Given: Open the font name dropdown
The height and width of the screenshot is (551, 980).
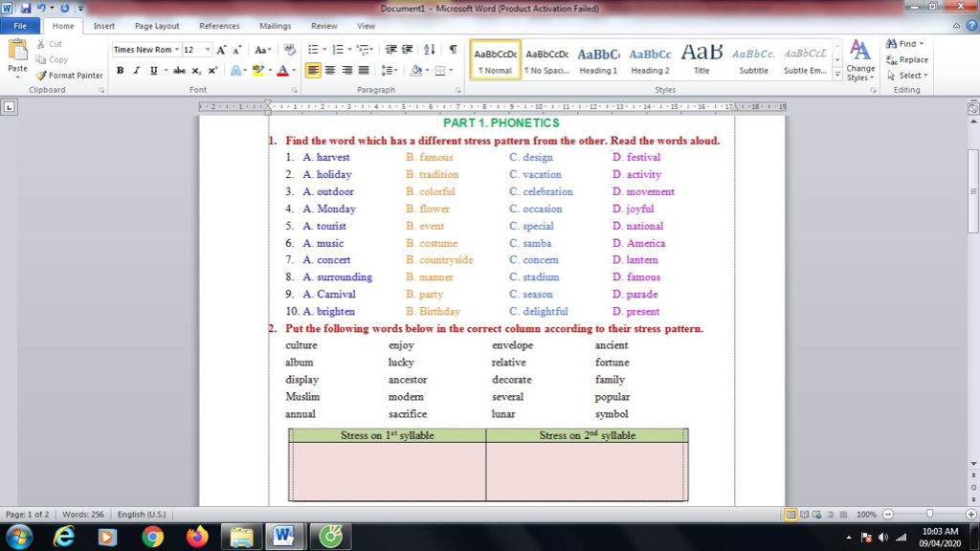Looking at the screenshot, I should click(x=177, y=50).
